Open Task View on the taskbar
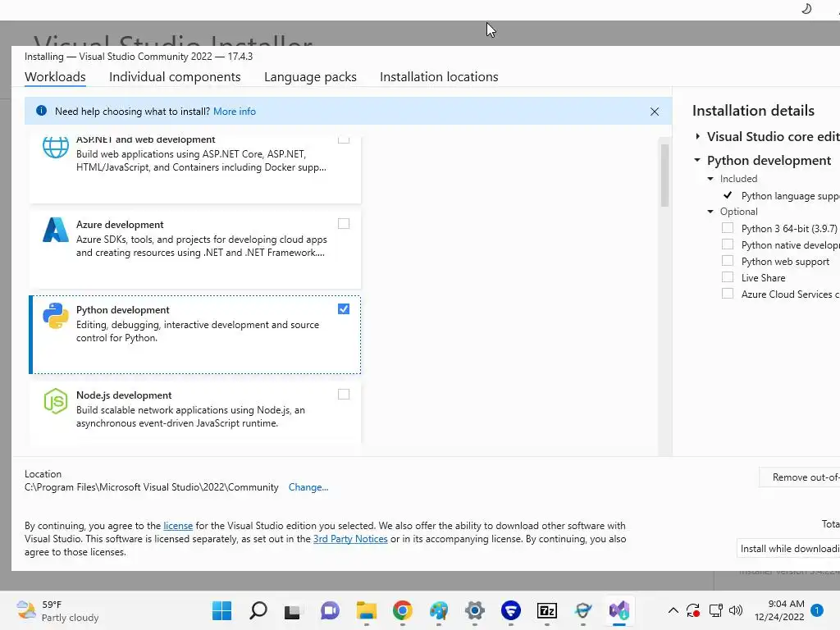The height and width of the screenshot is (630, 840). pyautogui.click(x=293, y=610)
